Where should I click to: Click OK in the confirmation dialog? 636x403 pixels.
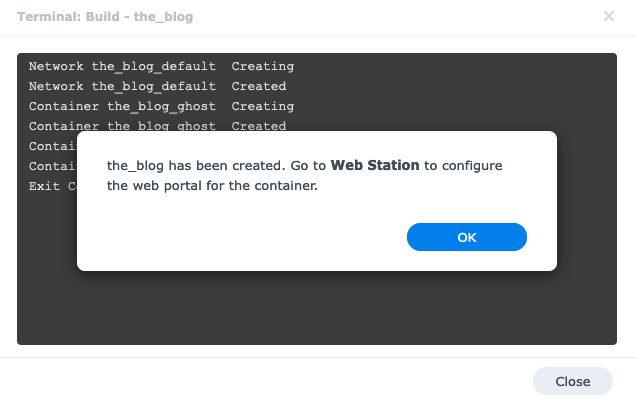[466, 237]
